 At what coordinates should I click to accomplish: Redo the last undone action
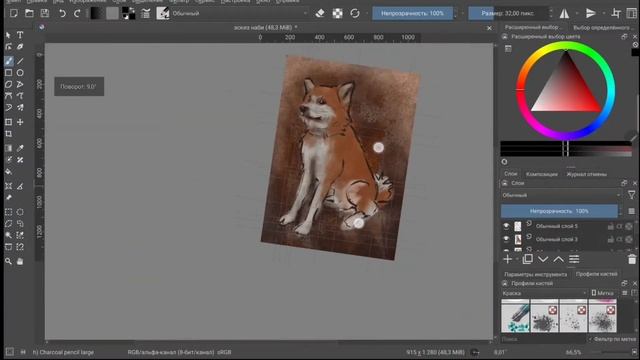[x=77, y=13]
